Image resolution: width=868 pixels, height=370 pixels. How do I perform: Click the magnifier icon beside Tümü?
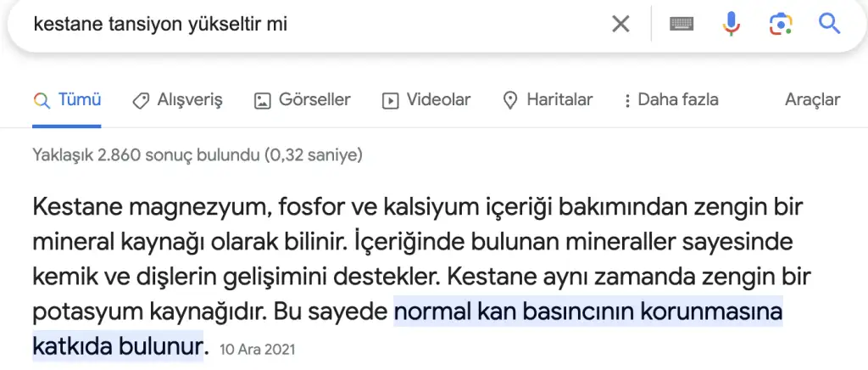pyautogui.click(x=42, y=100)
